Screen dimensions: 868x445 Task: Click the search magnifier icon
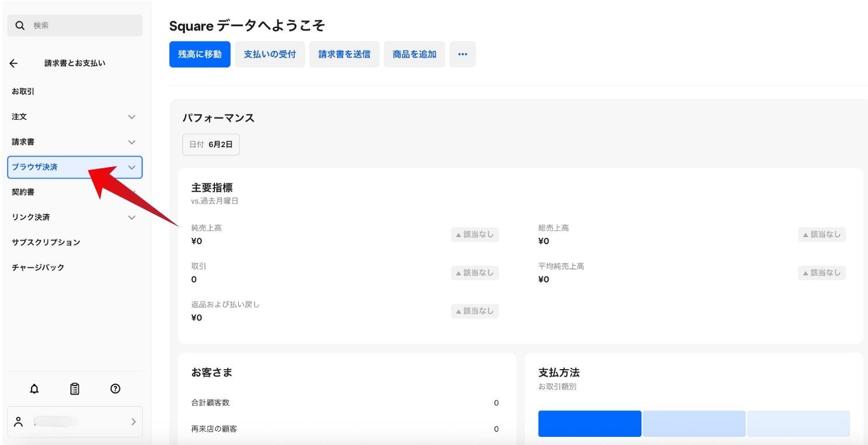20,26
